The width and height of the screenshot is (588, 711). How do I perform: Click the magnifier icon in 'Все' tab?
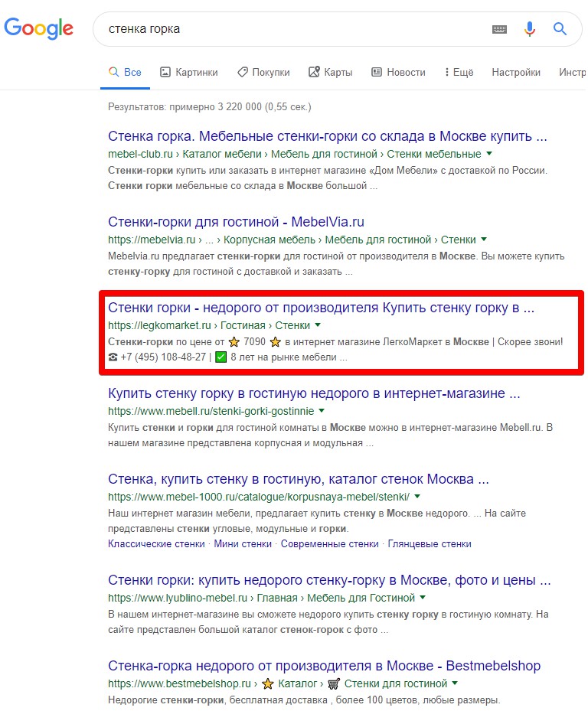click(113, 72)
